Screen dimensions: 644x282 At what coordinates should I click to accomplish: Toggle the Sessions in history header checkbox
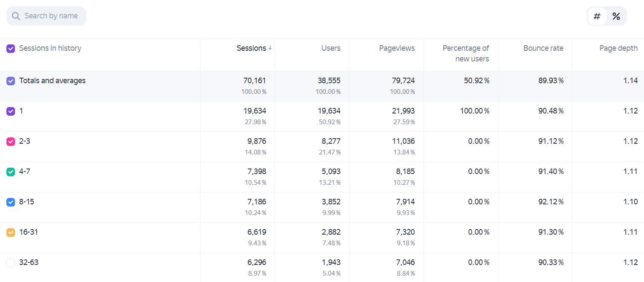(x=11, y=49)
